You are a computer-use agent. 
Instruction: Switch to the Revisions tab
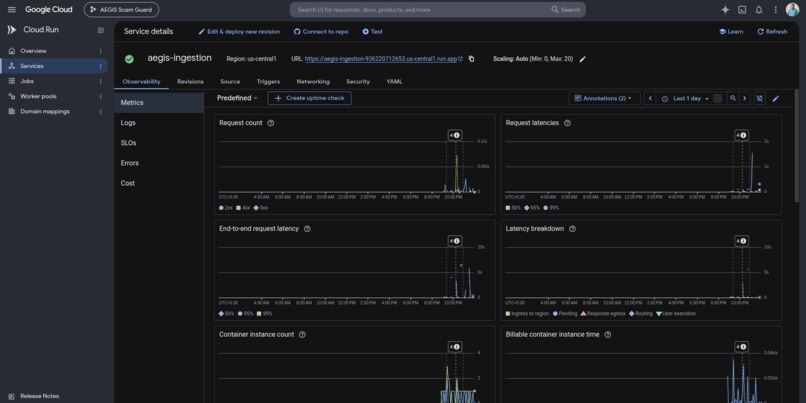(190, 82)
